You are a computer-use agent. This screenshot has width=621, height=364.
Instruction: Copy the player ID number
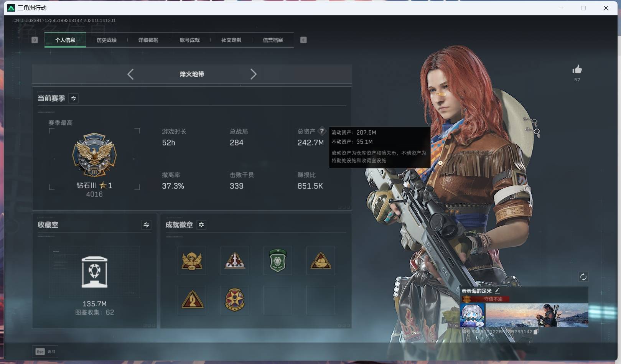click(x=536, y=332)
